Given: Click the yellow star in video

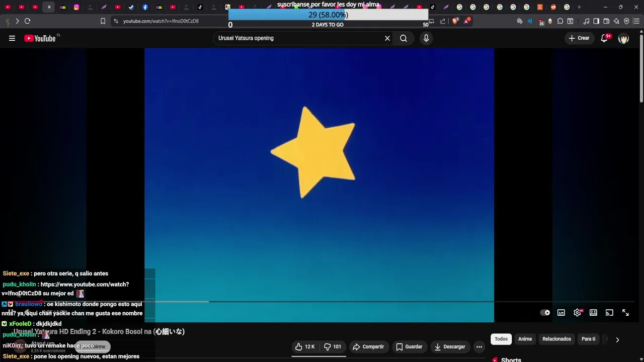Looking at the screenshot, I should point(314,152).
